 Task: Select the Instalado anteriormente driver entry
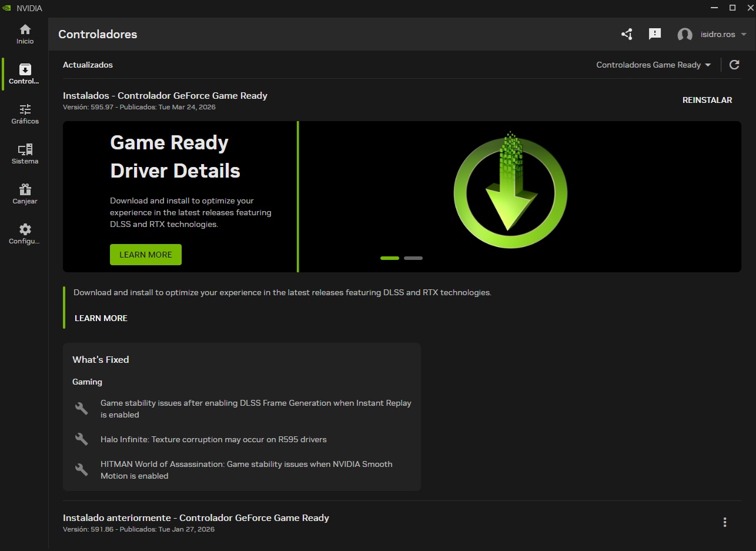point(195,518)
